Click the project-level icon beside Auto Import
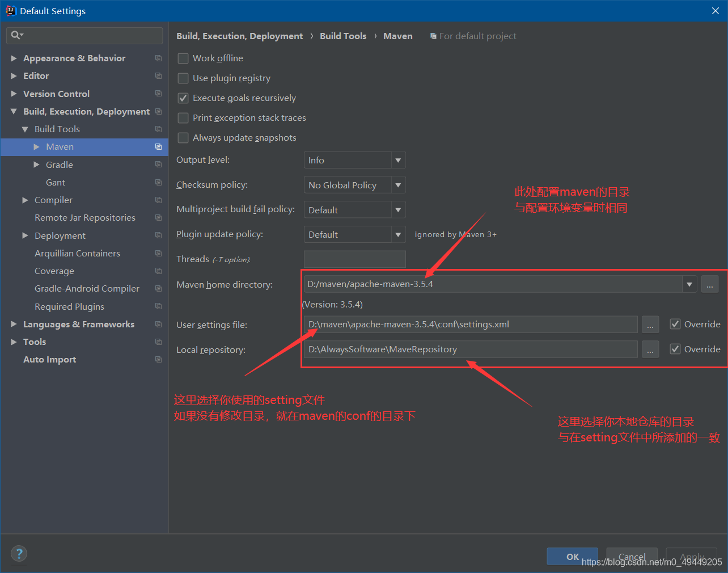Screen dimensions: 728x573 click(158, 360)
